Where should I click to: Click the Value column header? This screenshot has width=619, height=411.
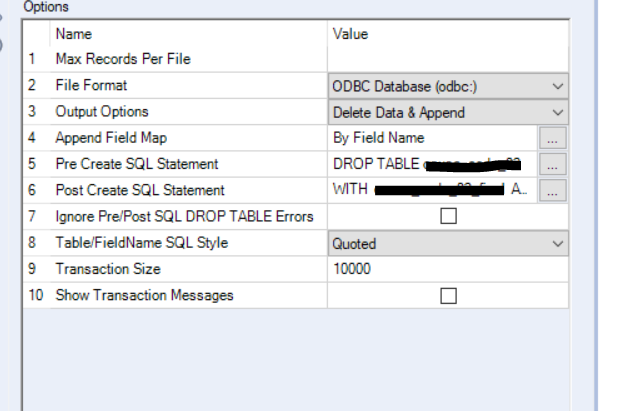click(x=350, y=34)
